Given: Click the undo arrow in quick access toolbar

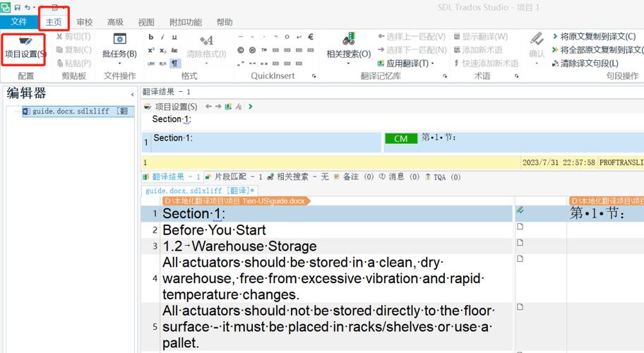Looking at the screenshot, I should click(28, 7).
